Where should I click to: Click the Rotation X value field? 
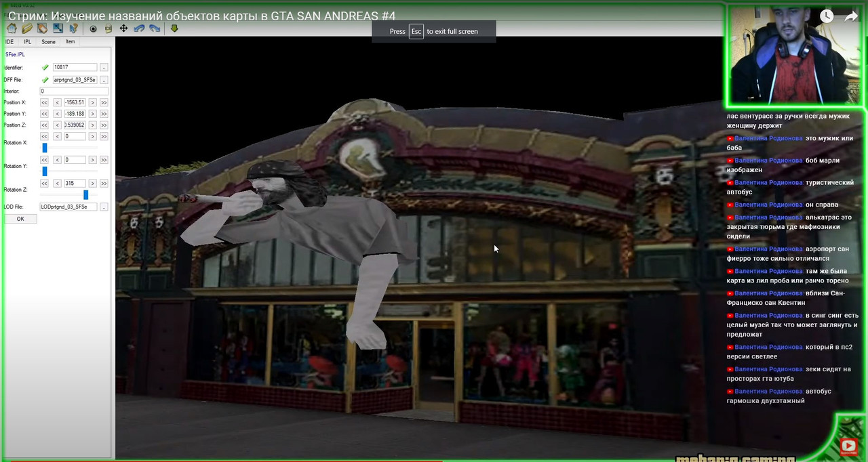(75, 137)
